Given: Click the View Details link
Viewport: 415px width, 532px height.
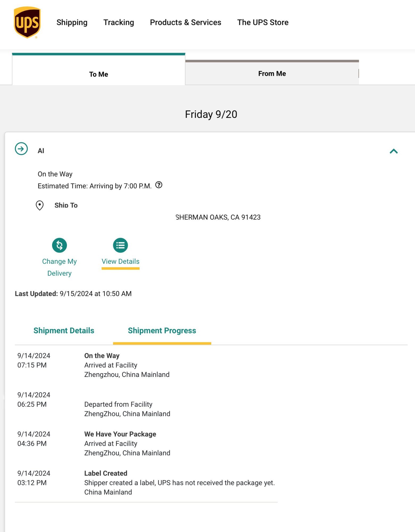Looking at the screenshot, I should coord(120,261).
